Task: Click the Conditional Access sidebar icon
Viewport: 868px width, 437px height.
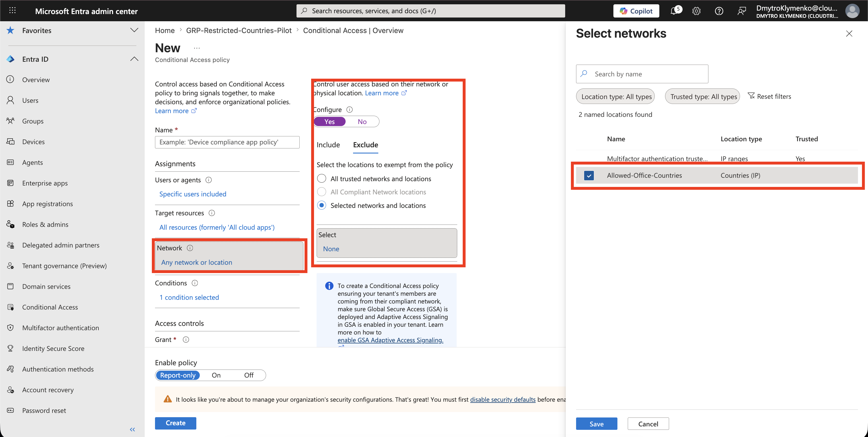Action: point(10,307)
